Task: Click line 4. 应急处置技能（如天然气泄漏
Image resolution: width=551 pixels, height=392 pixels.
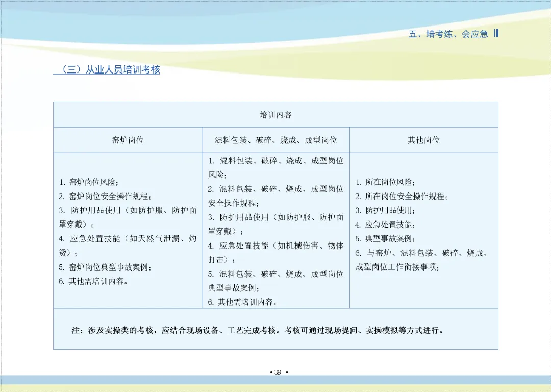Action: click(128, 239)
